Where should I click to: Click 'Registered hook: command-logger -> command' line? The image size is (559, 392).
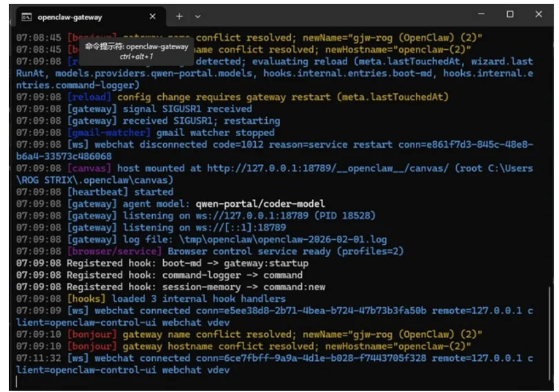pyautogui.click(x=159, y=275)
